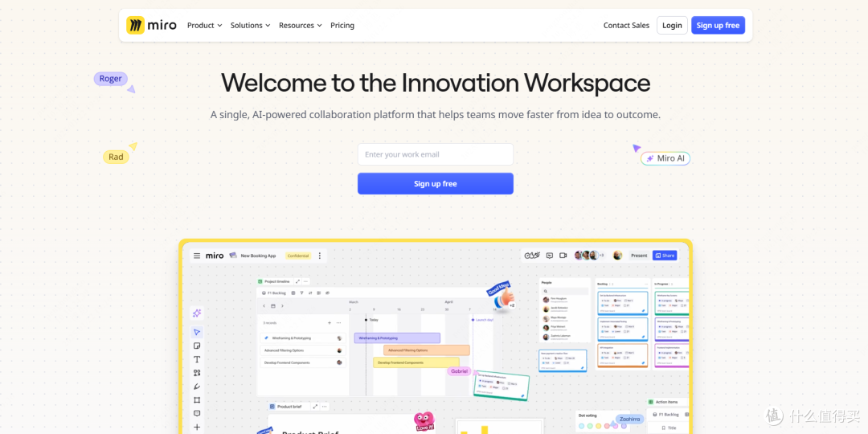Click the sort icon in timeline toolbar
This screenshot has height=434, width=868.
tap(310, 293)
